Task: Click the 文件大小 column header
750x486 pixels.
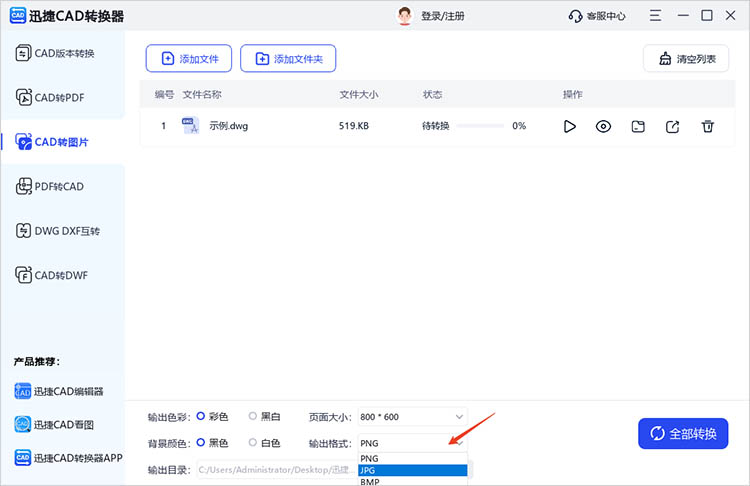Action: [359, 94]
